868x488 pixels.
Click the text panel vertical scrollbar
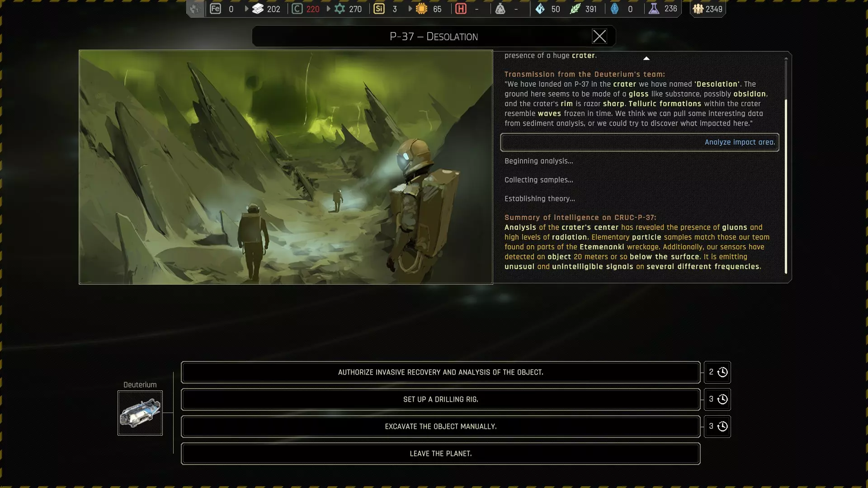point(786,185)
